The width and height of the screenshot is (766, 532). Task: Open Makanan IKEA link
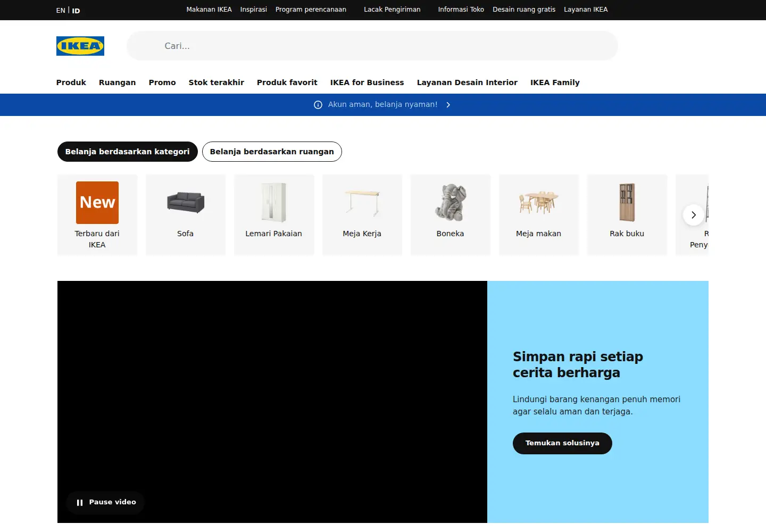(x=209, y=10)
